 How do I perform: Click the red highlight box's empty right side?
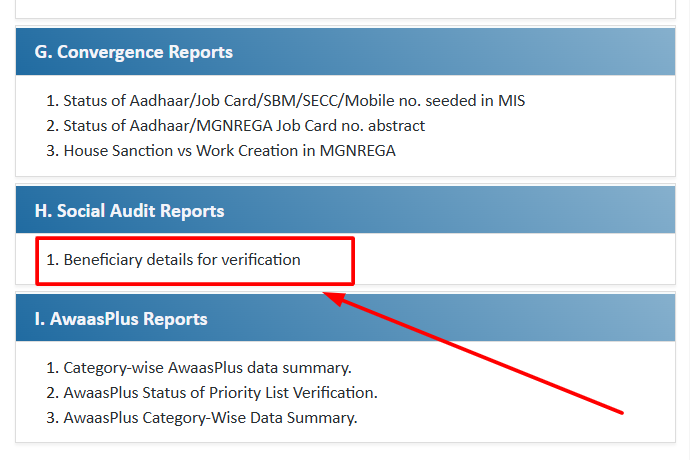click(328, 260)
